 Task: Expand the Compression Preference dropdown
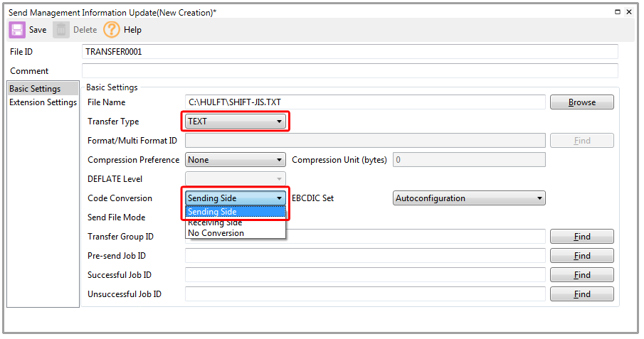tap(235, 160)
